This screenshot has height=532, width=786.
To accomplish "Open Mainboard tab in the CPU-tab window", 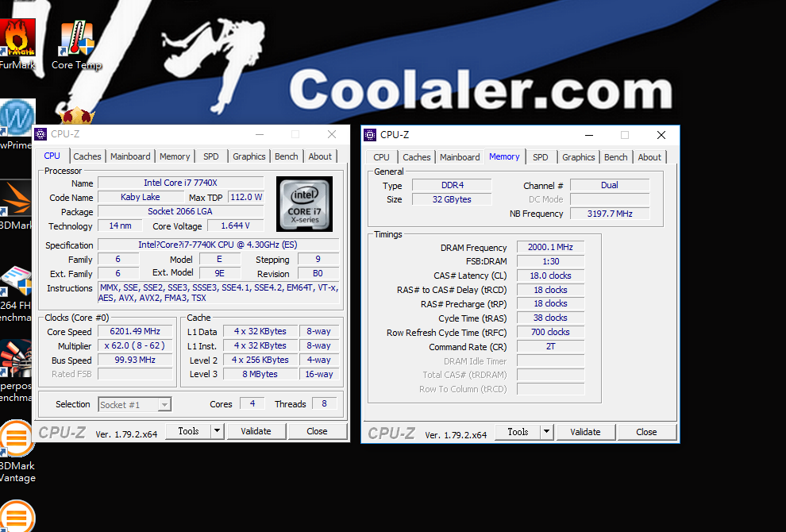I will [130, 156].
